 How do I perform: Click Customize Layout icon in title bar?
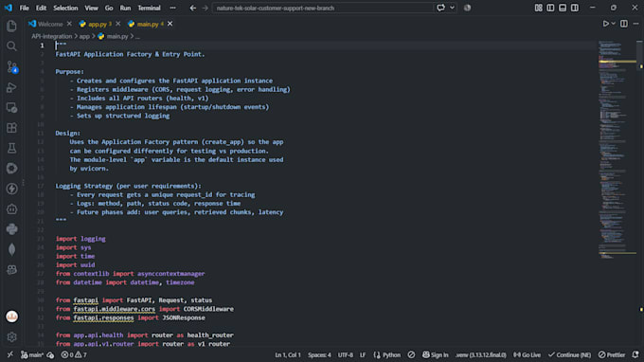[x=539, y=8]
